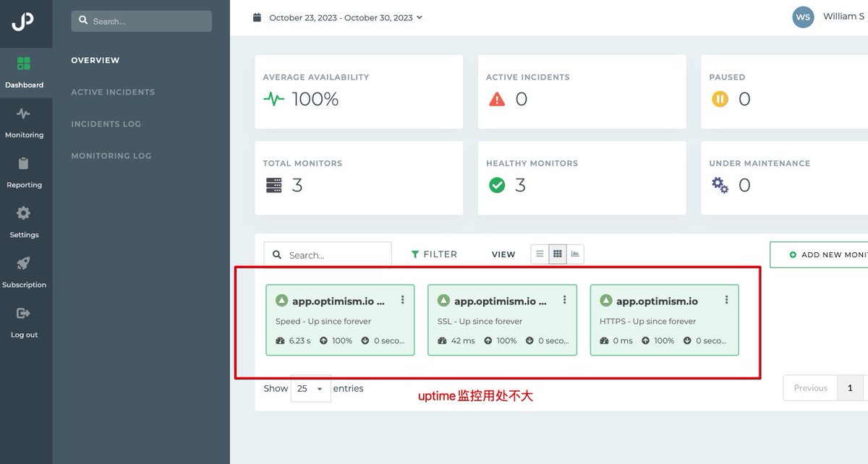Open the Monitoring sidebar section
Image resolution: width=868 pixels, height=464 pixels.
[24, 122]
